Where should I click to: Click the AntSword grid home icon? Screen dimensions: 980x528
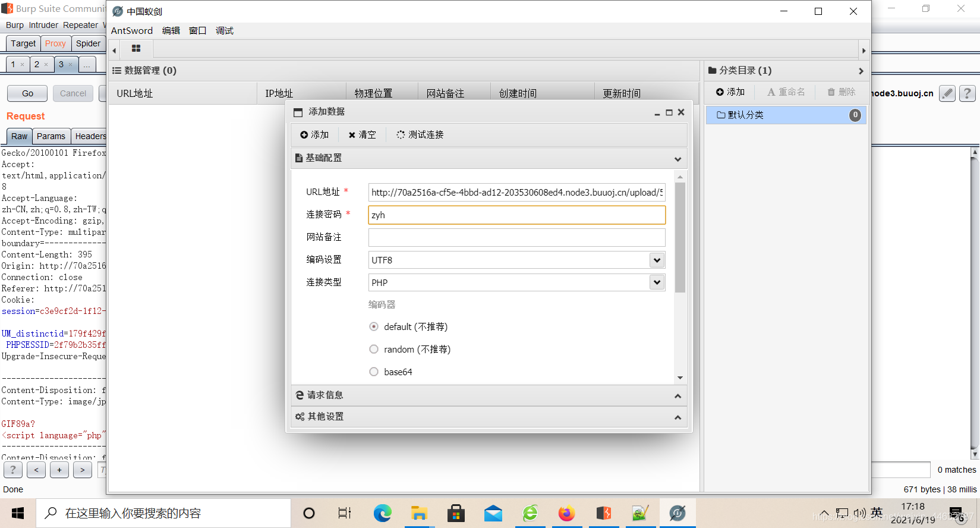pyautogui.click(x=136, y=49)
